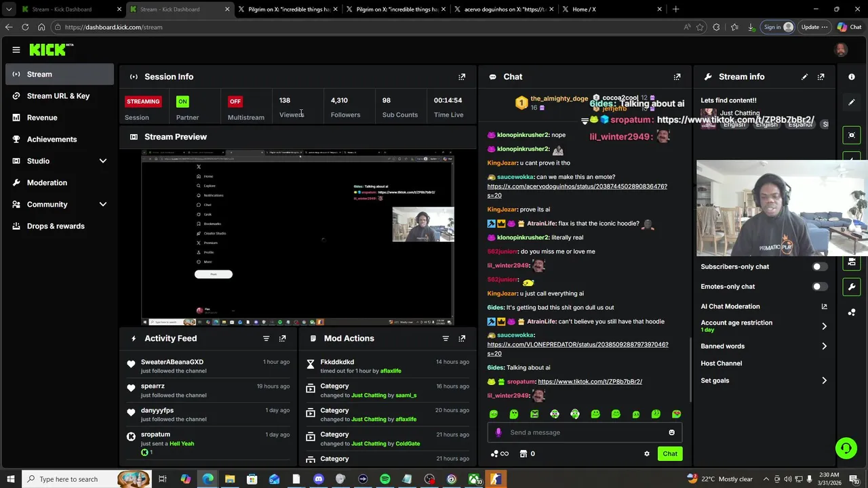This screenshot has height=488, width=868.
Task: Filter the Mod Actions list
Action: (x=446, y=338)
